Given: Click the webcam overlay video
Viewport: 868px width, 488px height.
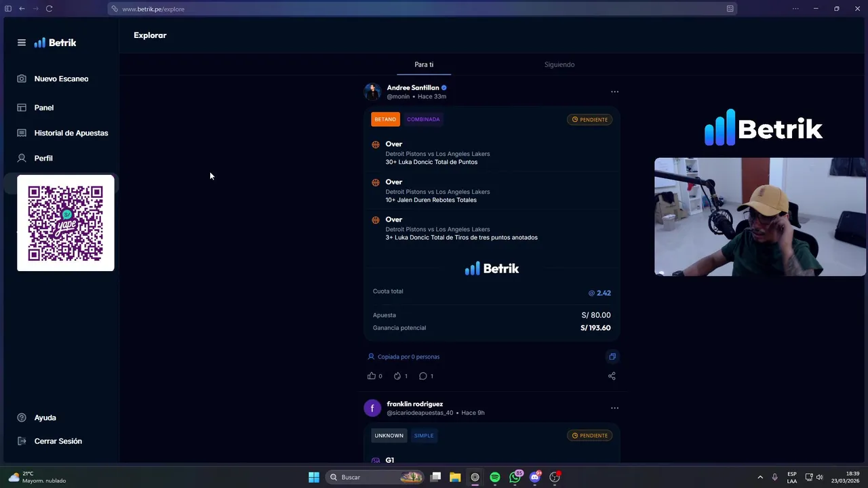Looking at the screenshot, I should pyautogui.click(x=759, y=217).
